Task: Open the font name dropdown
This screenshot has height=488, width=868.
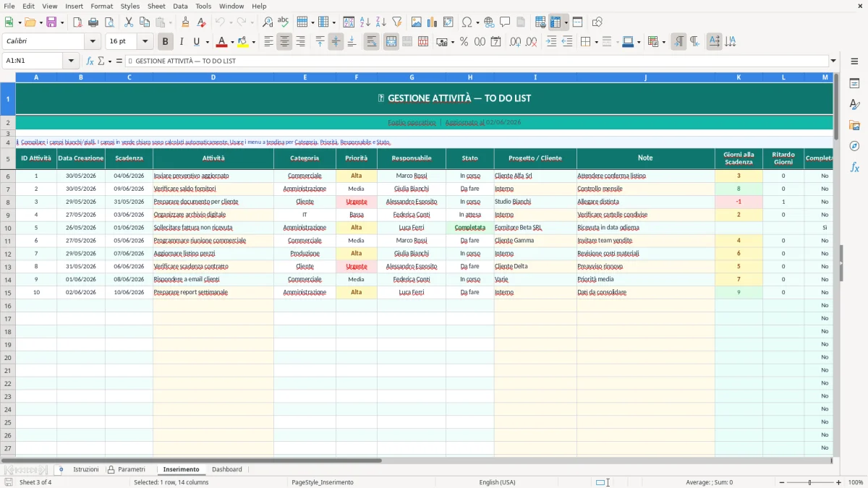Action: click(93, 42)
